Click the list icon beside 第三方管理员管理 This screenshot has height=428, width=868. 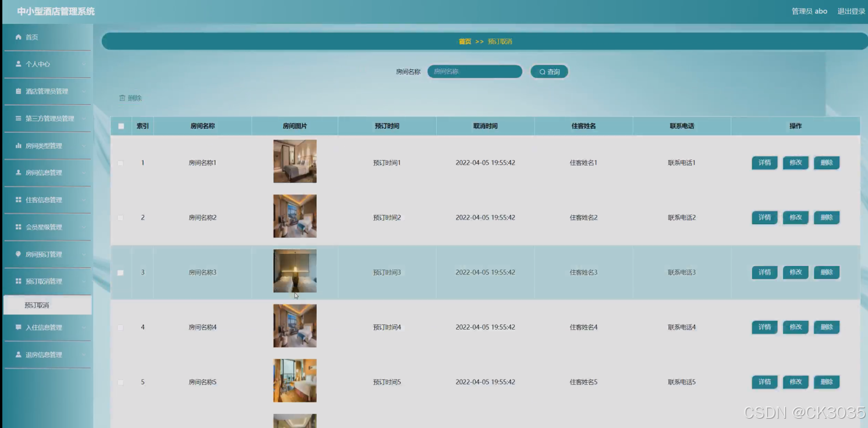(18, 118)
